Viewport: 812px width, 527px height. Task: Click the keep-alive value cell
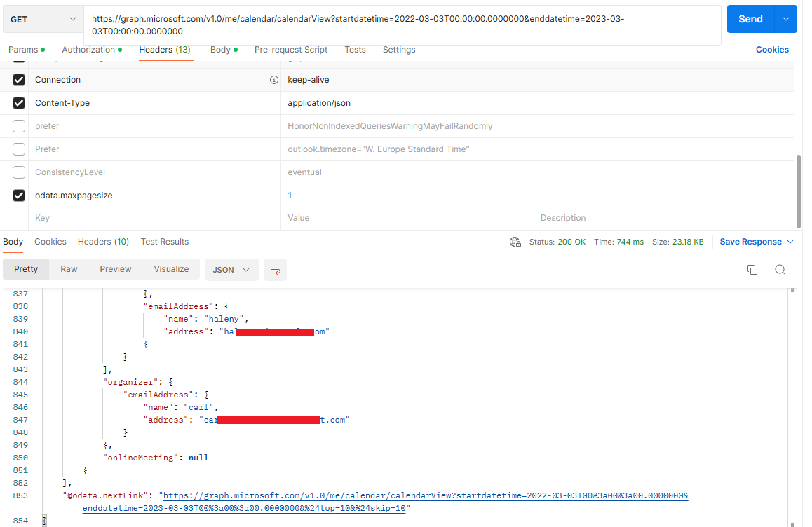[407, 80]
